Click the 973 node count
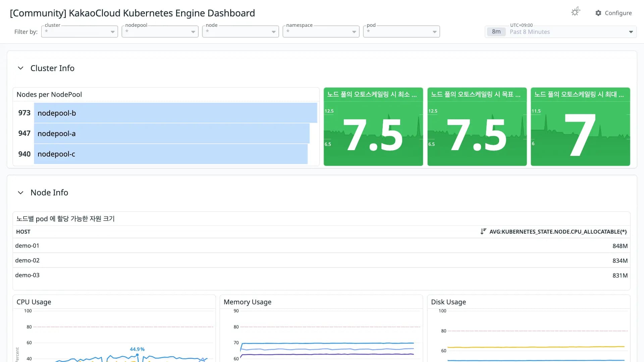Screen dimensions: 644x362 pyautogui.click(x=24, y=113)
